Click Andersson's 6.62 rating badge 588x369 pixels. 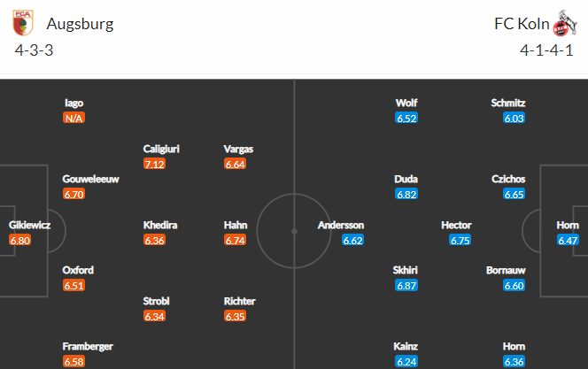pos(352,240)
